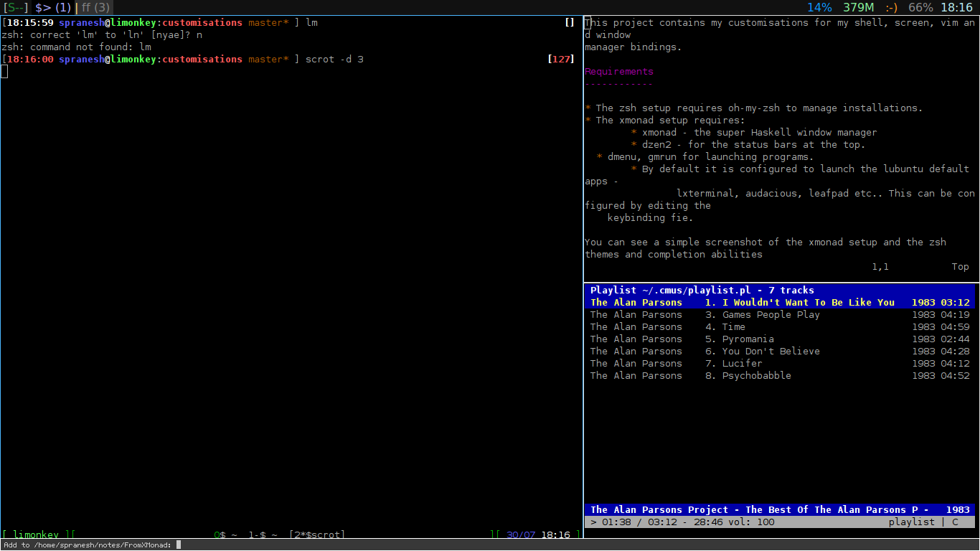Click the line '* dmenu, gmrun for launching programs.'
The image size is (980, 551).
click(x=705, y=157)
